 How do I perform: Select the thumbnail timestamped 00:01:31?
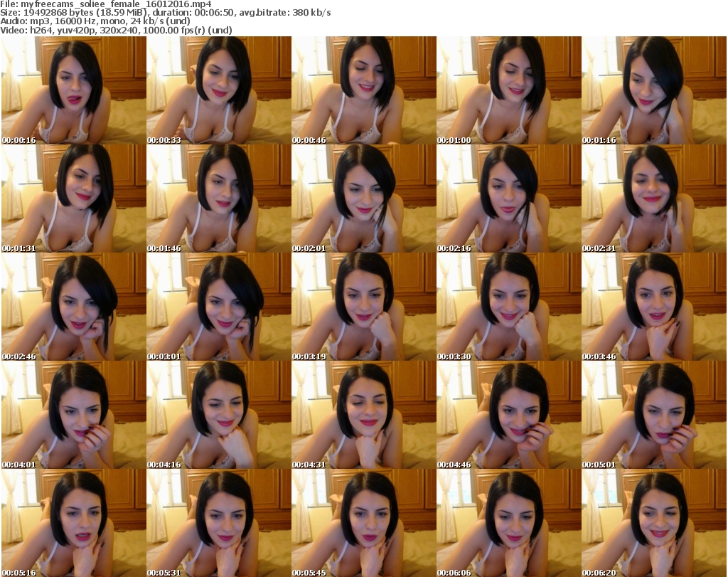coord(74,198)
